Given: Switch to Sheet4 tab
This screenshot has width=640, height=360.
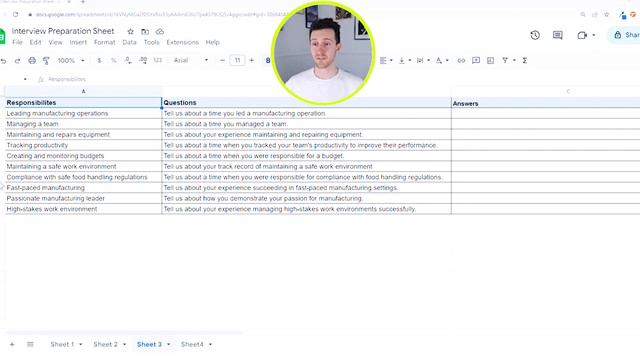Looking at the screenshot, I should tap(192, 344).
